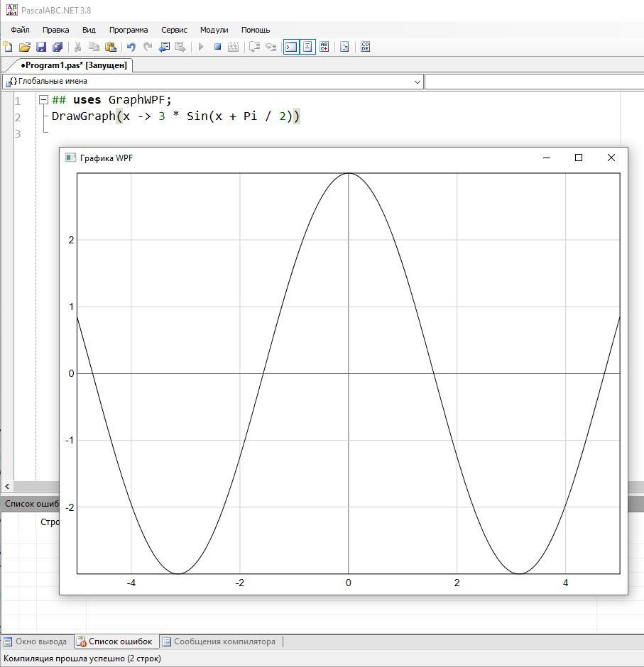Open the empty members dropdown on right
This screenshot has height=667, width=644.
533,82
